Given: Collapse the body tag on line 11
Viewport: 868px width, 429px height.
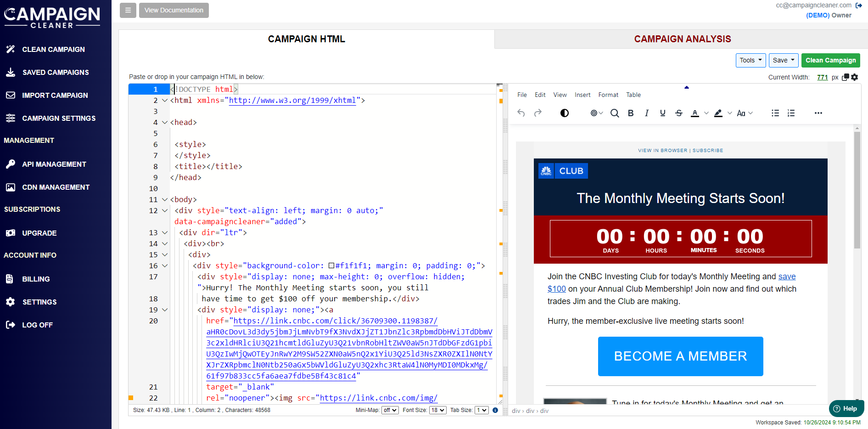Looking at the screenshot, I should [165, 200].
